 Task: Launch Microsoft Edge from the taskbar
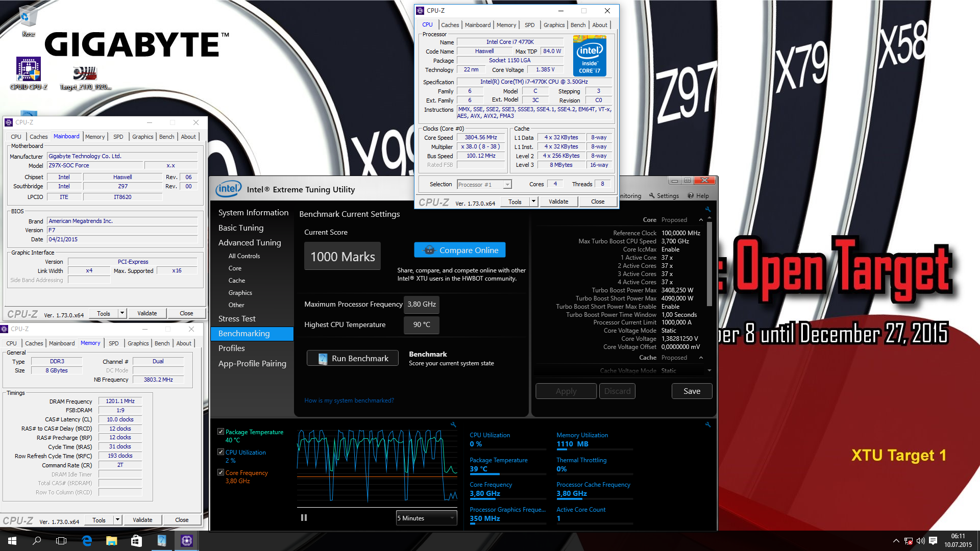[87, 541]
